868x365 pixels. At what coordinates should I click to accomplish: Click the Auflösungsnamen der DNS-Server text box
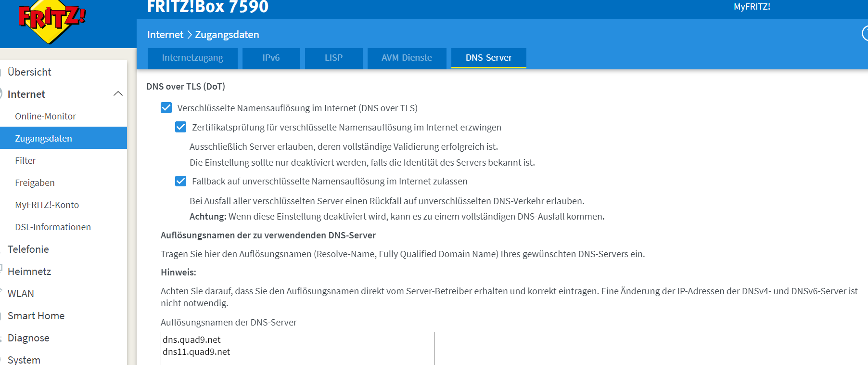297,349
